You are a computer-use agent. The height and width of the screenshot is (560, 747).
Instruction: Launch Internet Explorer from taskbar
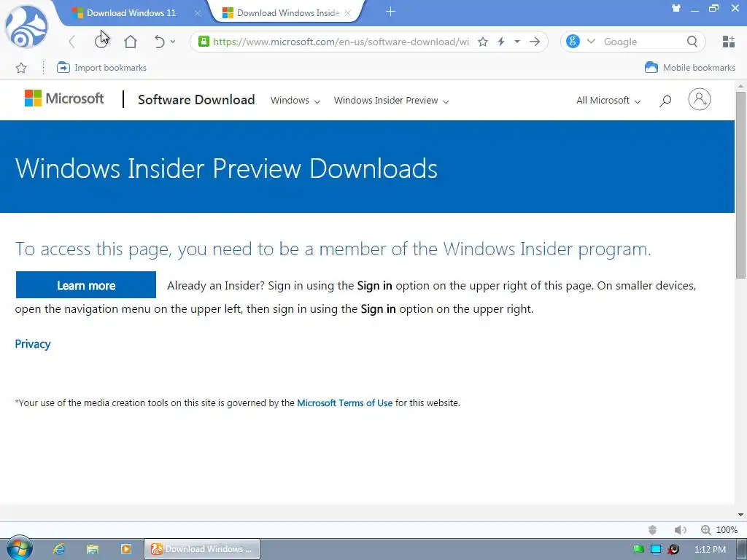(58, 549)
